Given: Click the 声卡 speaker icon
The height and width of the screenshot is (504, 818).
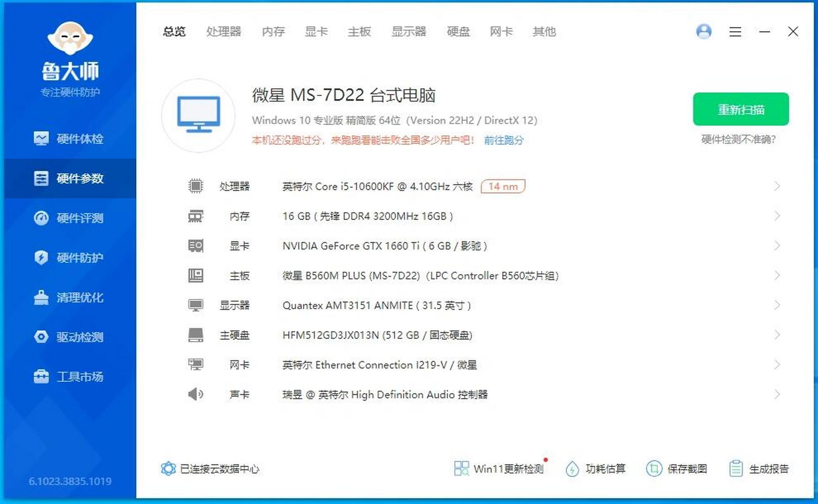Looking at the screenshot, I should coord(195,394).
